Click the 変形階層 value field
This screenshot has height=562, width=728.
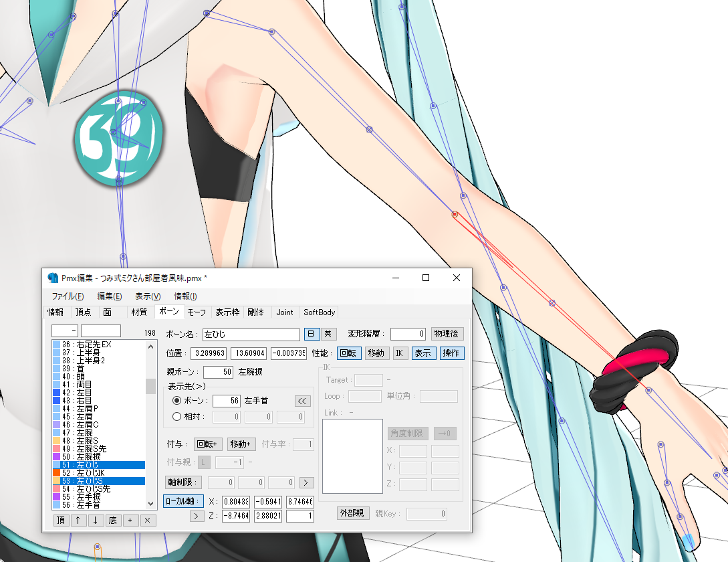(408, 334)
